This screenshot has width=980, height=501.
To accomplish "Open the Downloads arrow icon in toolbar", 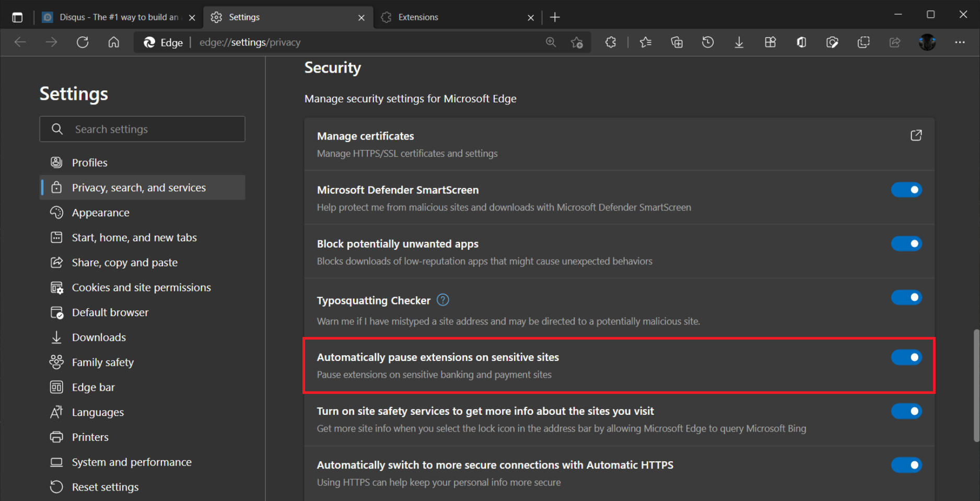I will click(739, 42).
